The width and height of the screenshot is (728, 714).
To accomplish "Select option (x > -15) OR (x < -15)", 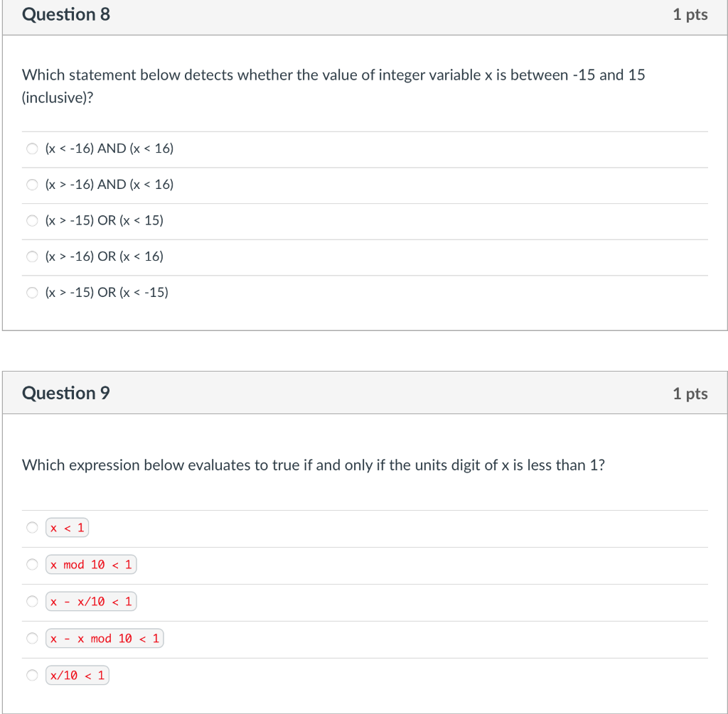I will (x=32, y=292).
